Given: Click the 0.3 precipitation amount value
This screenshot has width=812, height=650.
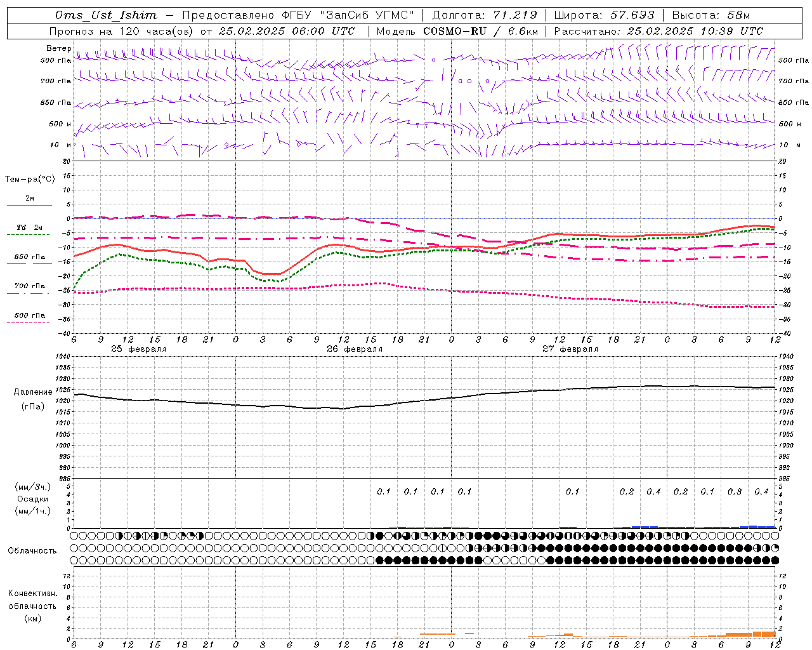Looking at the screenshot, I should [x=735, y=492].
